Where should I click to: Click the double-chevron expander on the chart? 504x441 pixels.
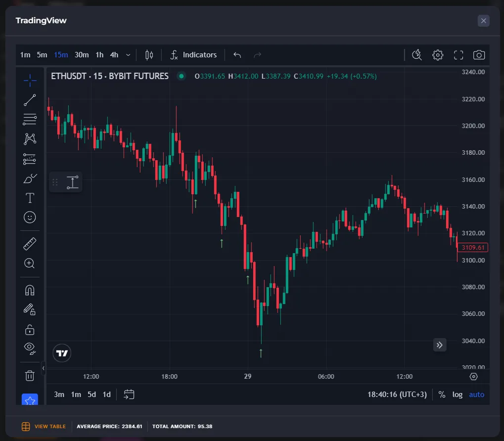click(439, 345)
